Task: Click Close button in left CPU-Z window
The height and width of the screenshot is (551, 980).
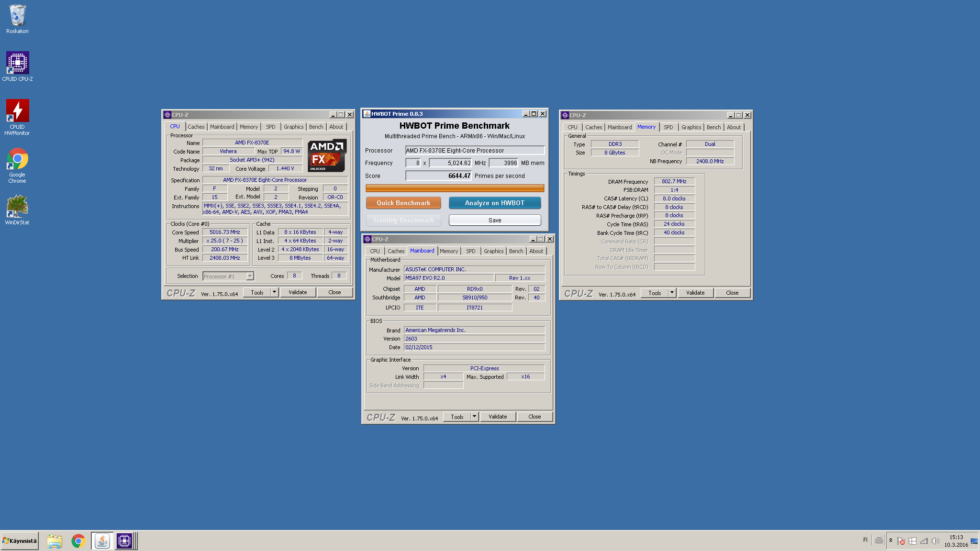Action: 334,292
